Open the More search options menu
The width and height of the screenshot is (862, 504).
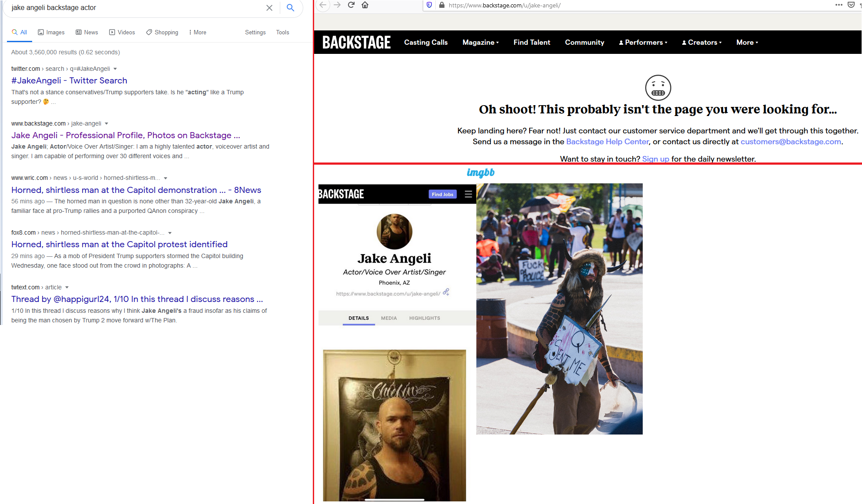pos(198,32)
